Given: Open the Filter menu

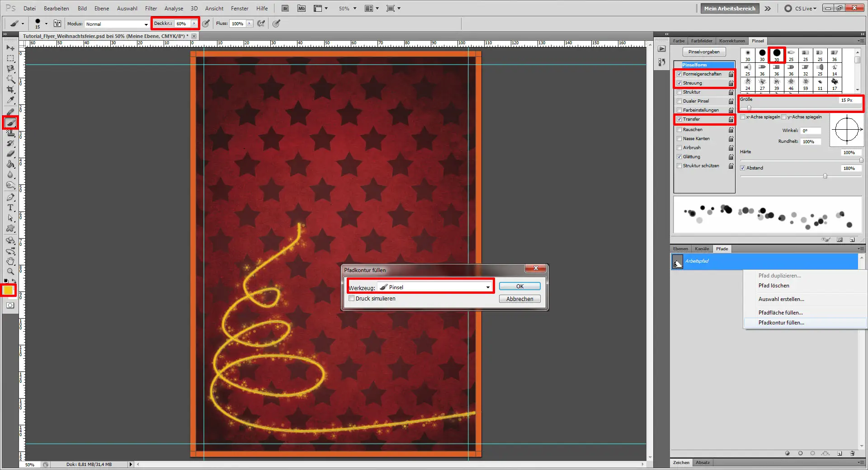Looking at the screenshot, I should 151,8.
